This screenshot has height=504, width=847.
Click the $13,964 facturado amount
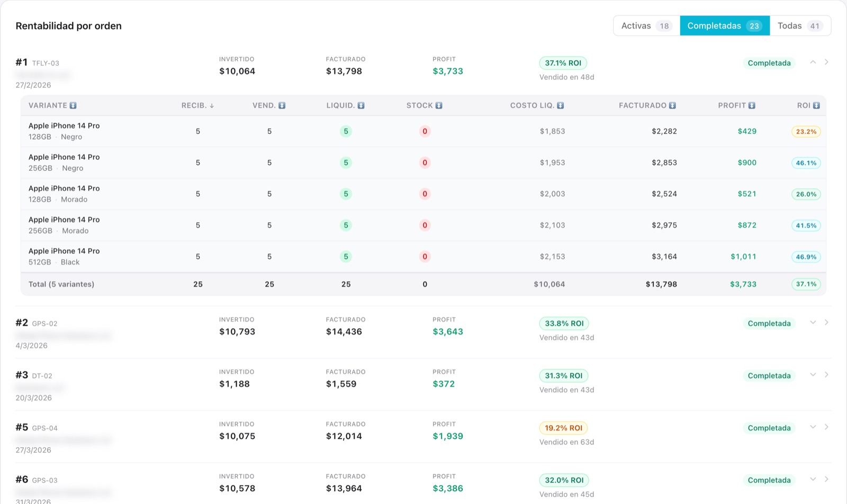pyautogui.click(x=344, y=489)
